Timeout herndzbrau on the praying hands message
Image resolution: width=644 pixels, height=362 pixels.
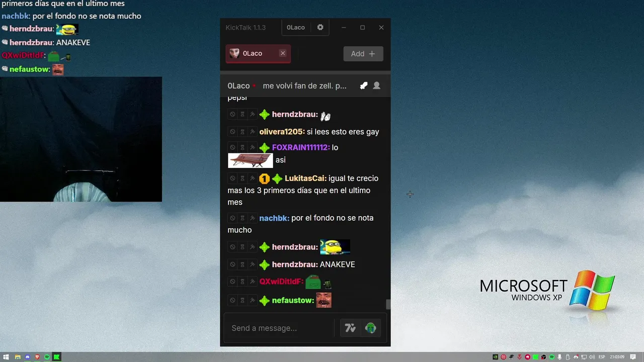tap(242, 115)
